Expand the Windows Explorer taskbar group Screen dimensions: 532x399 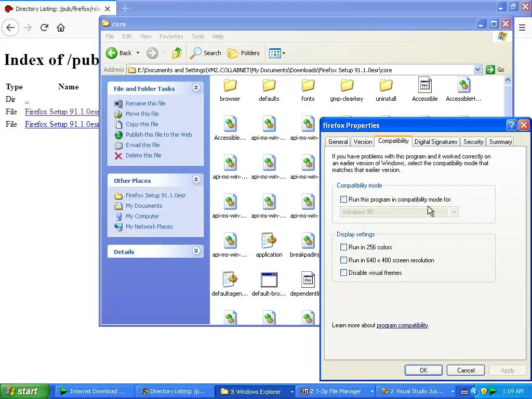(x=292, y=392)
